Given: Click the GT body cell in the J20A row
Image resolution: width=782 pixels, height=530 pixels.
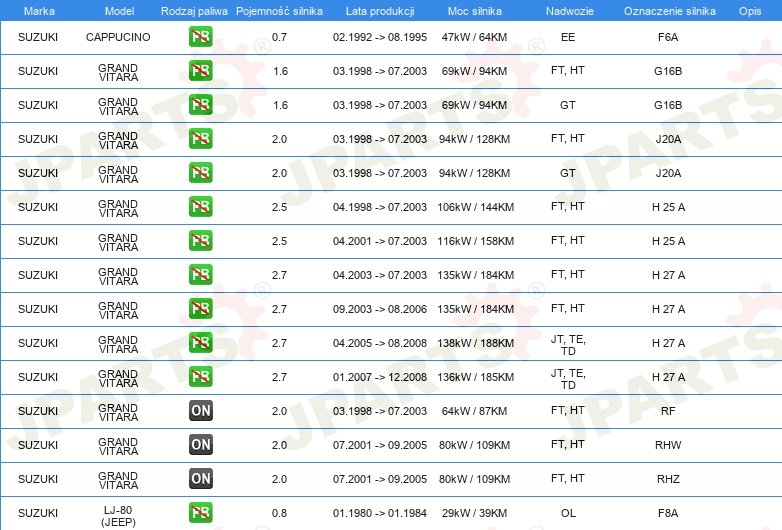Looking at the screenshot, I should (568, 173).
